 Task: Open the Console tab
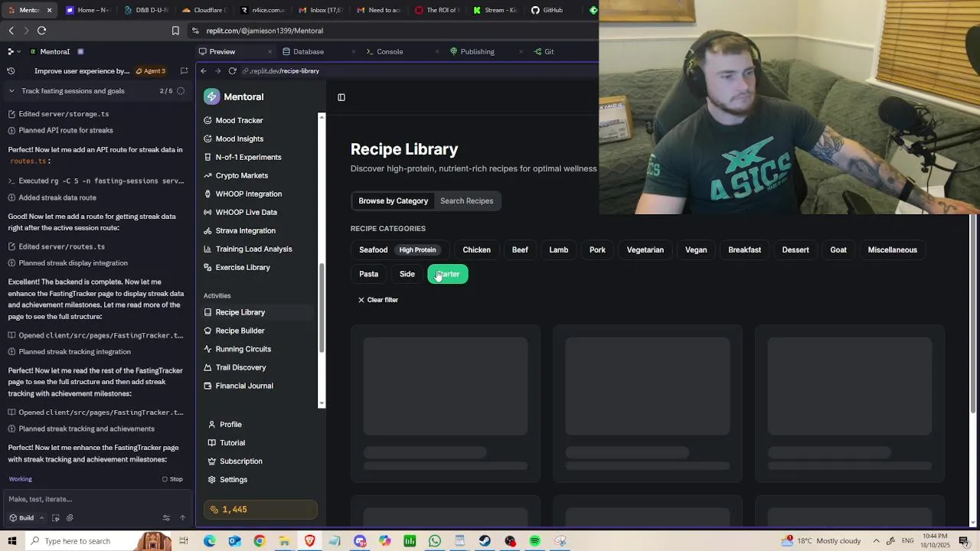pyautogui.click(x=390, y=51)
